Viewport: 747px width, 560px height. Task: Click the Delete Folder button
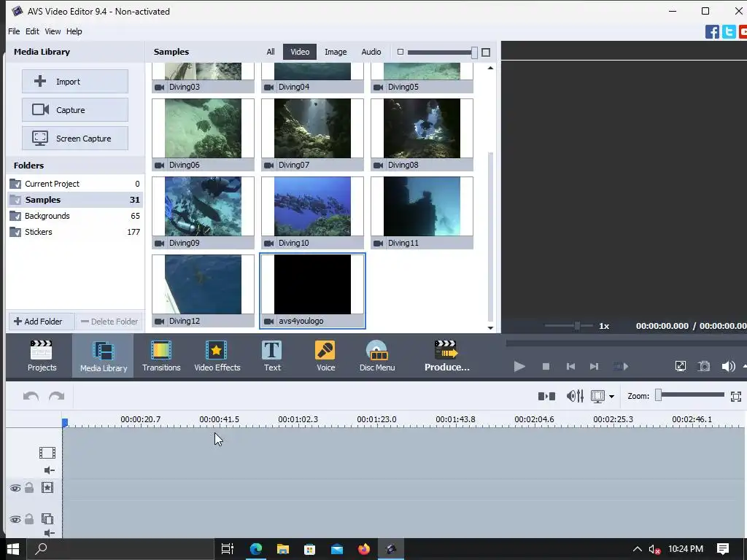point(109,322)
